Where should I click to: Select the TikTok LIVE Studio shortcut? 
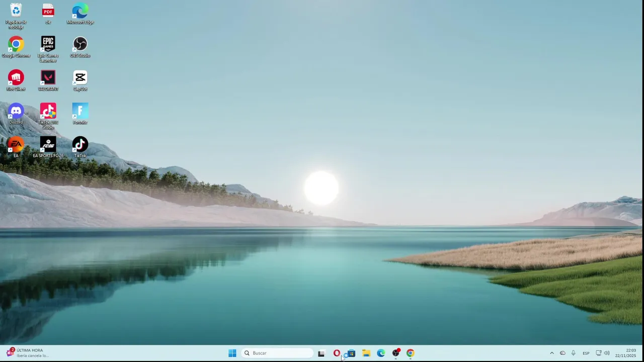click(48, 116)
